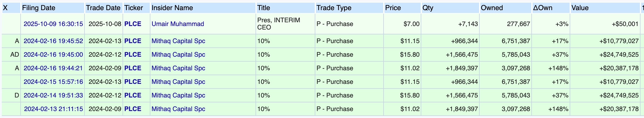Open the 2024-02-16 19:45:00 filing
Image resolution: width=644 pixels, height=118 pixels.
click(53, 54)
